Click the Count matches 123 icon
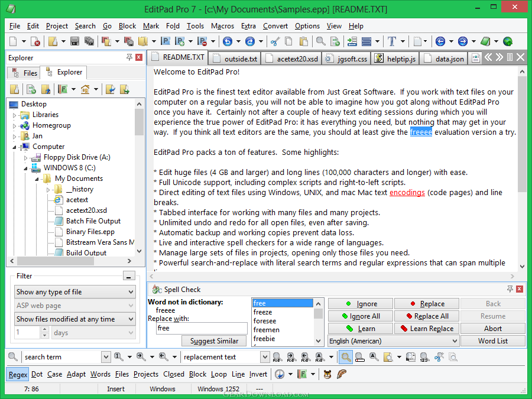Screen dimensions: 532x399 tap(424, 357)
